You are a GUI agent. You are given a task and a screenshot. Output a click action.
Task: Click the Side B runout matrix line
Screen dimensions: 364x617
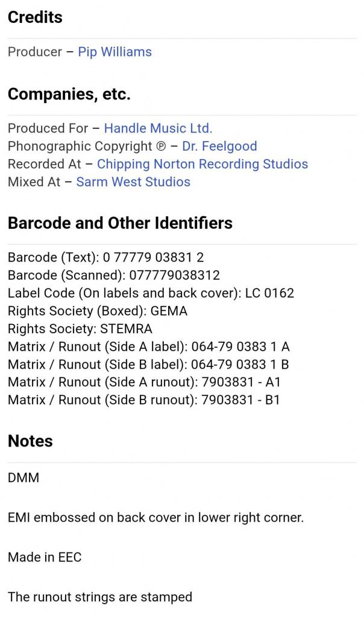pyautogui.click(x=143, y=400)
